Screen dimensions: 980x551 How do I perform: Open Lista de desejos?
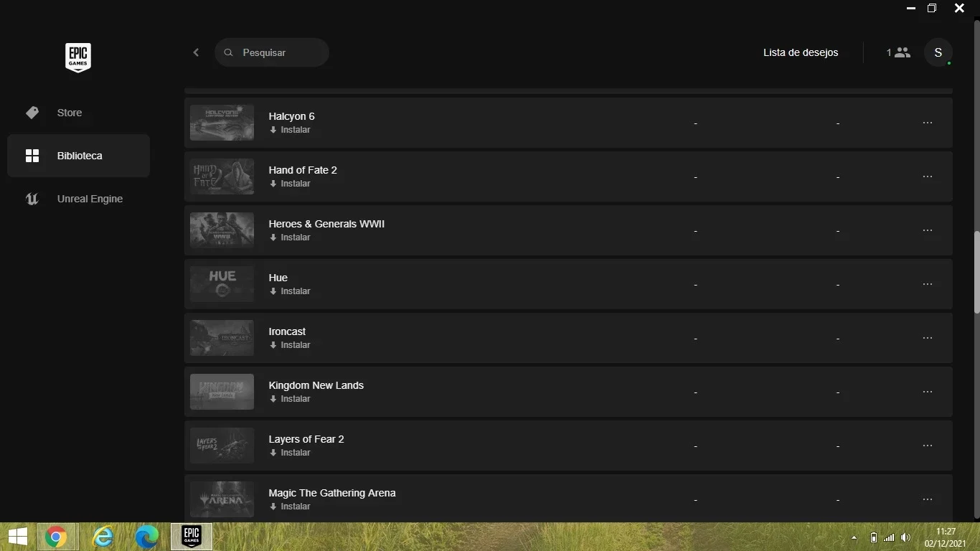[x=801, y=52]
